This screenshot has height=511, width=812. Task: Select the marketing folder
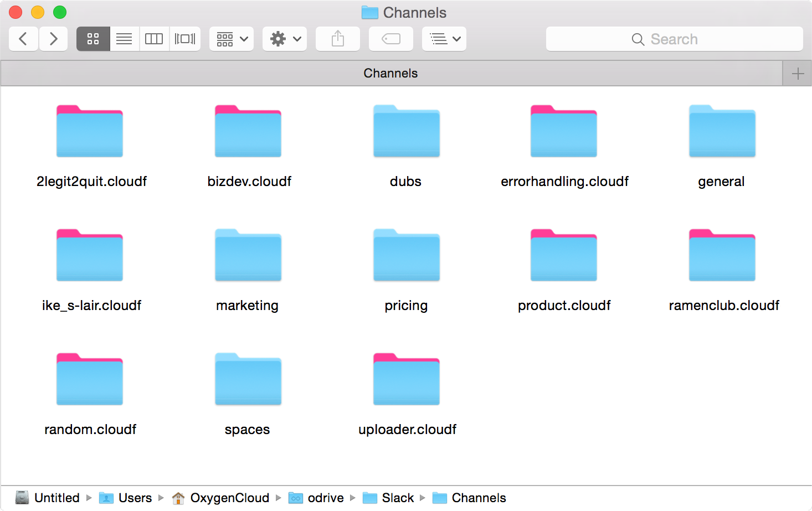(x=248, y=255)
